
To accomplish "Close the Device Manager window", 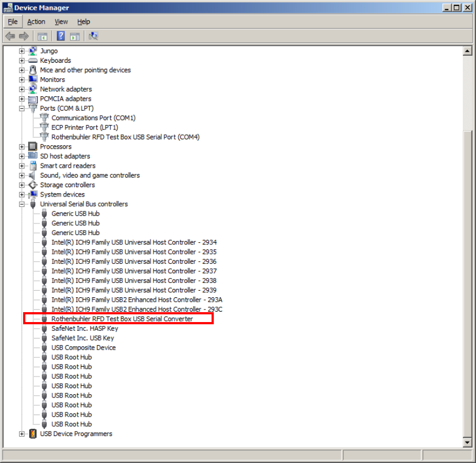I will (467, 8).
